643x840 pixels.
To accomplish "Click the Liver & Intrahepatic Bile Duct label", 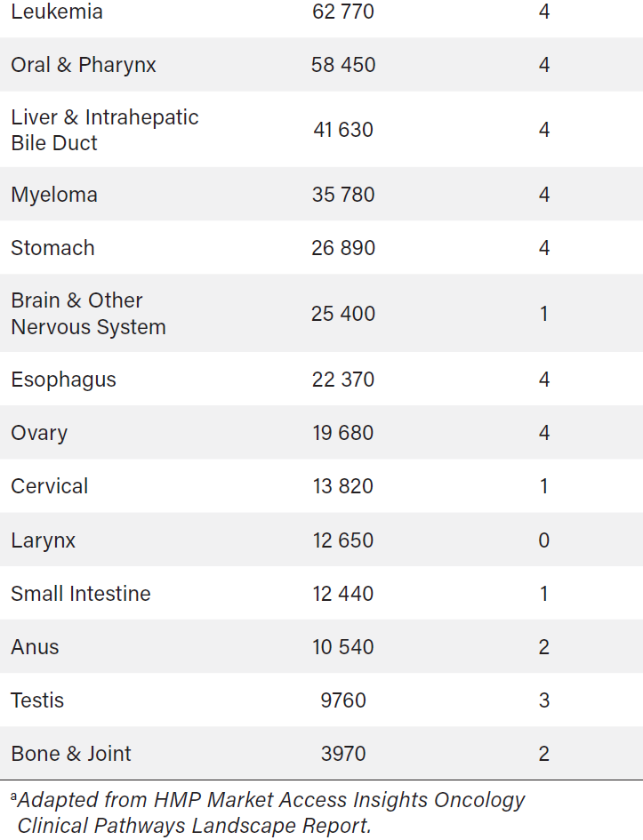I will point(105,130).
